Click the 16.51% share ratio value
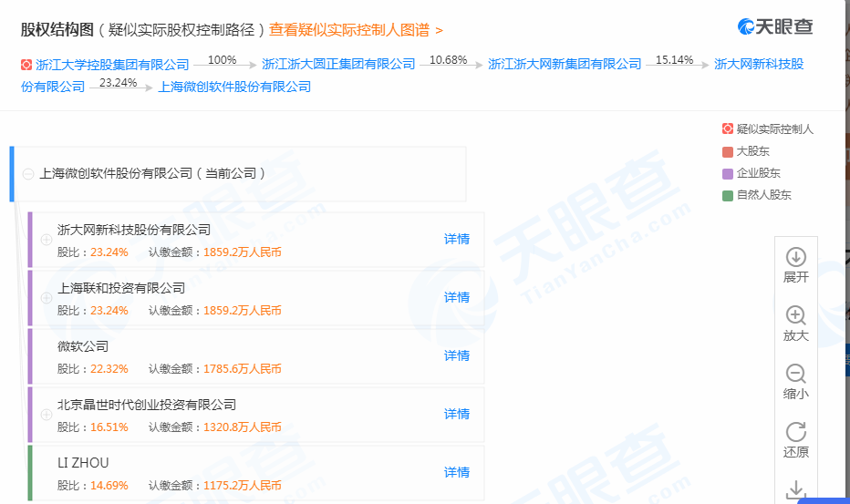Viewport: 850px width, 504px height. pos(109,427)
